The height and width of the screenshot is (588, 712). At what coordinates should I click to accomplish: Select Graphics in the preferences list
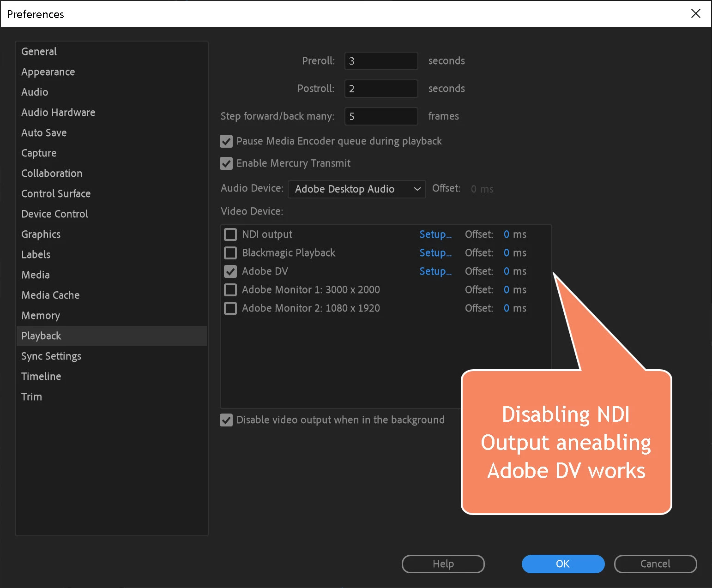pos(111,234)
